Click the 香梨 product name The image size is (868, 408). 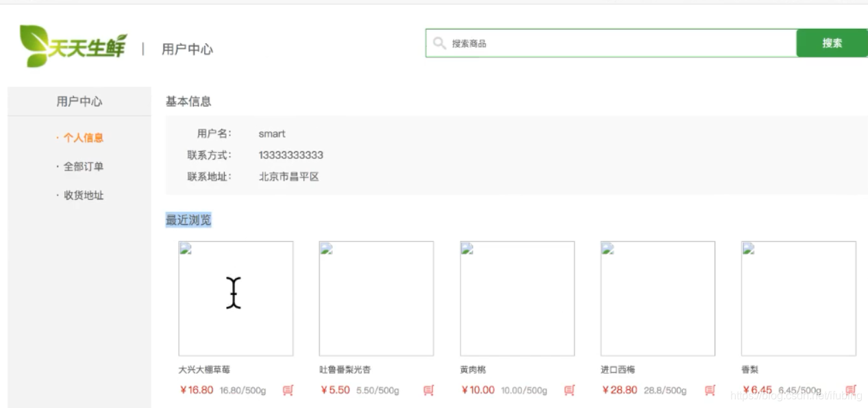click(750, 370)
